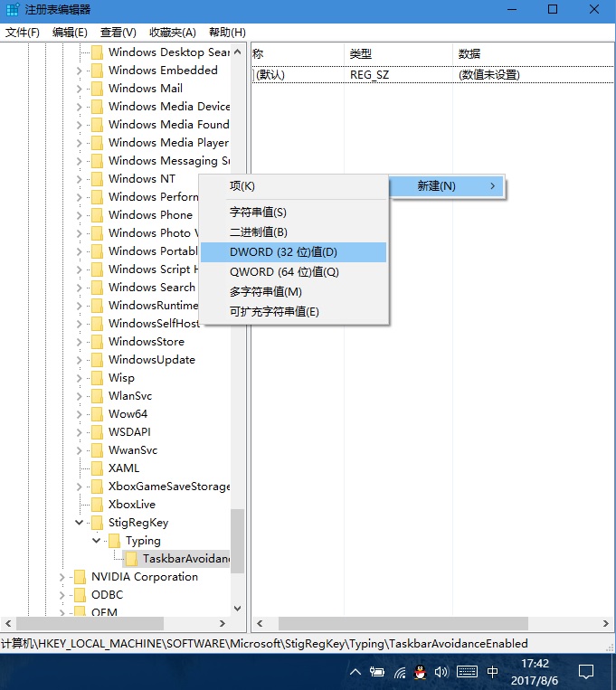Expand the NVIDIA Corporation key
The width and height of the screenshot is (616, 690).
click(62, 577)
